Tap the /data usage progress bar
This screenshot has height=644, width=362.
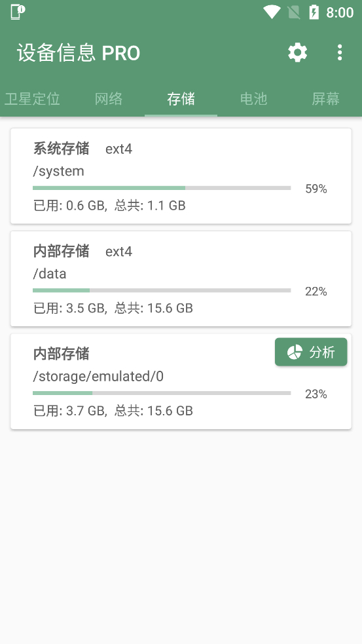(x=162, y=290)
